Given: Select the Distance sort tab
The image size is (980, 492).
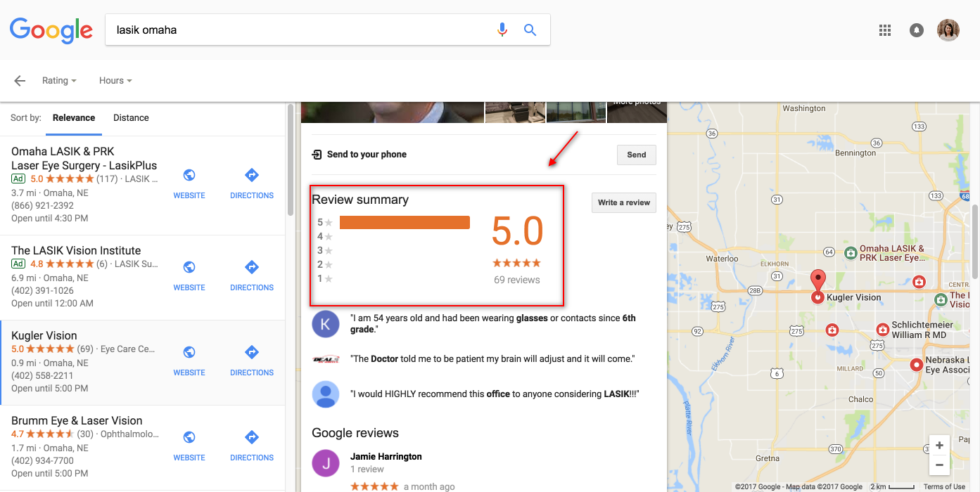Looking at the screenshot, I should [131, 118].
